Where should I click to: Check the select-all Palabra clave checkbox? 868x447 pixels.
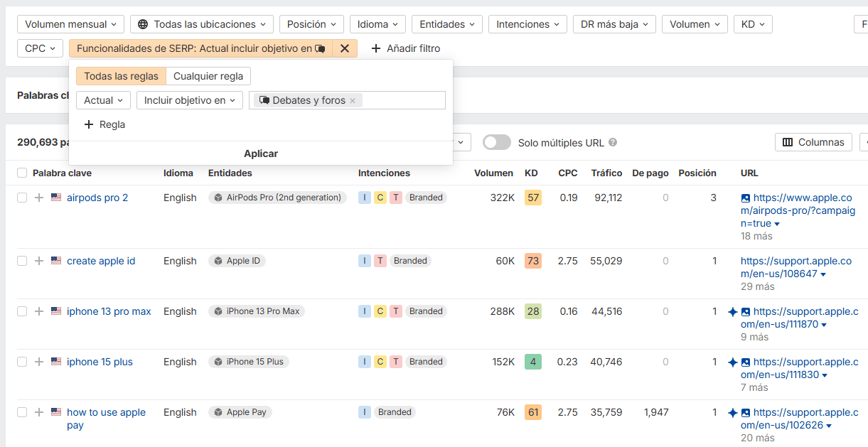point(22,173)
